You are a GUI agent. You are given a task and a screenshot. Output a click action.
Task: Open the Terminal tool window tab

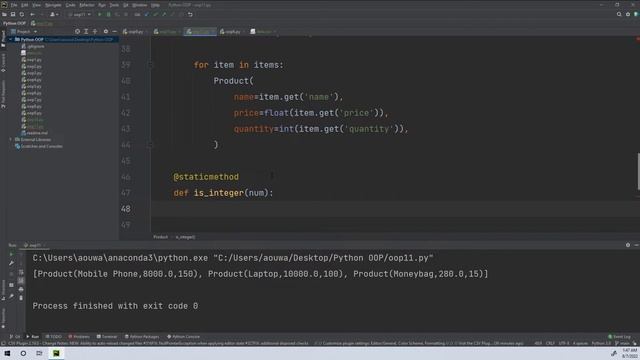(107, 337)
